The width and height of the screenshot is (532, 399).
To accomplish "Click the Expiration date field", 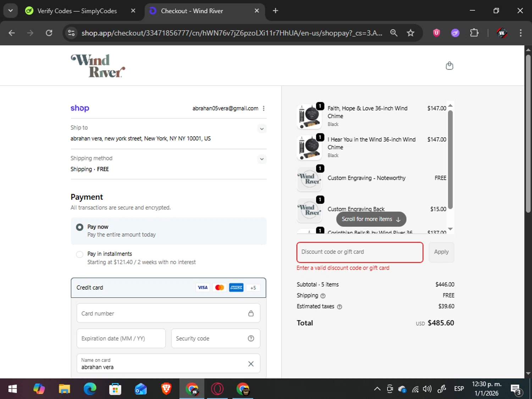I will tap(121, 338).
